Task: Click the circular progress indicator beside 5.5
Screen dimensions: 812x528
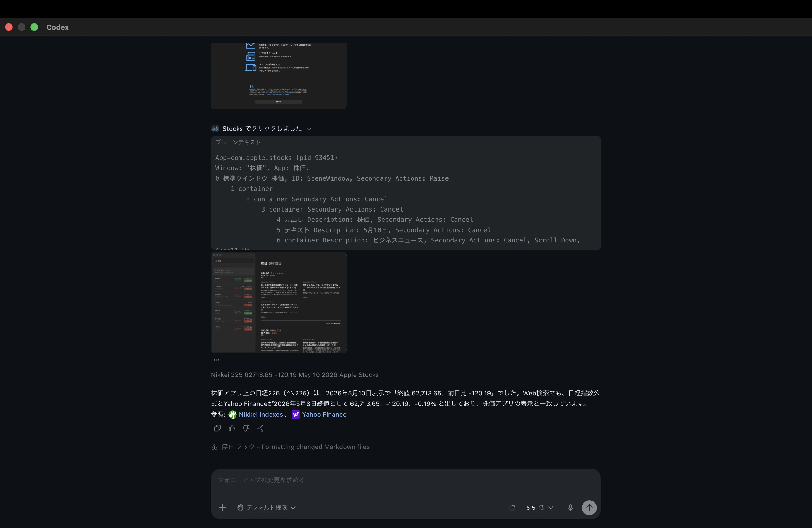Action: pos(512,508)
